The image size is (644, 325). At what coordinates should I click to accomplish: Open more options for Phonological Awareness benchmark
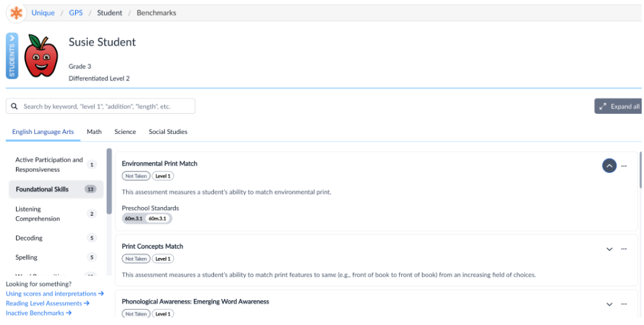[624, 304]
